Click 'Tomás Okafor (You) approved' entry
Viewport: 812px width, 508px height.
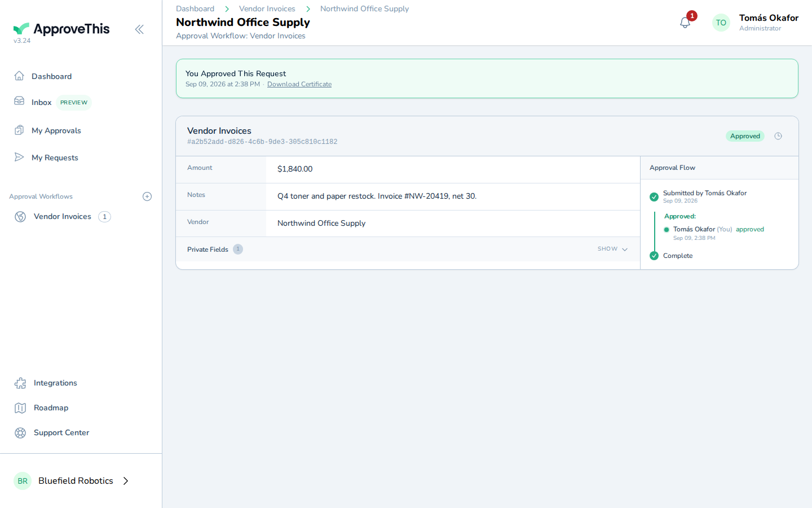[x=718, y=229]
